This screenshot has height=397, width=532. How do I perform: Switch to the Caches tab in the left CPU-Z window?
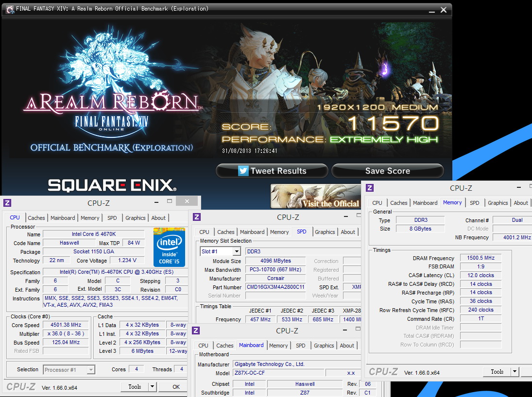(36, 218)
